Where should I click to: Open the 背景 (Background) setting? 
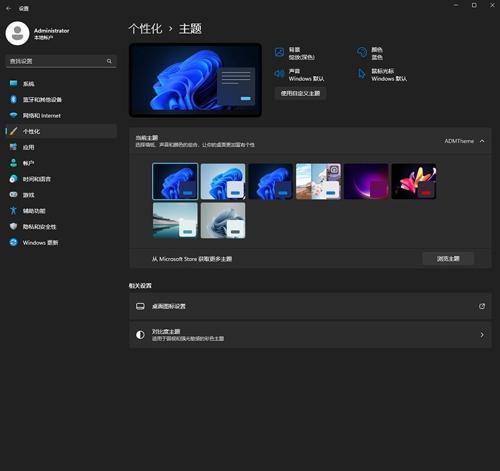click(x=295, y=53)
